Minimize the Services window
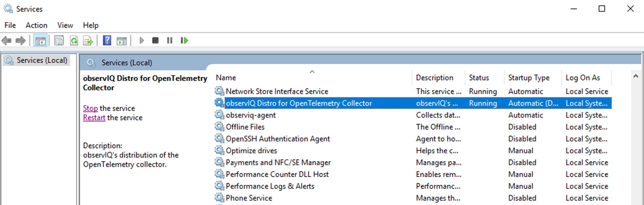644x205 pixels. pyautogui.click(x=574, y=9)
